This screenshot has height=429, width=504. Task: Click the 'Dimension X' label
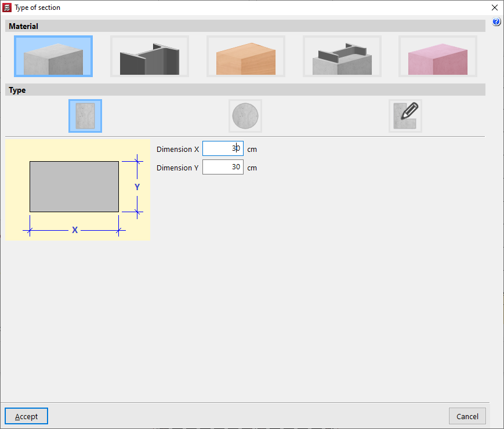177,150
